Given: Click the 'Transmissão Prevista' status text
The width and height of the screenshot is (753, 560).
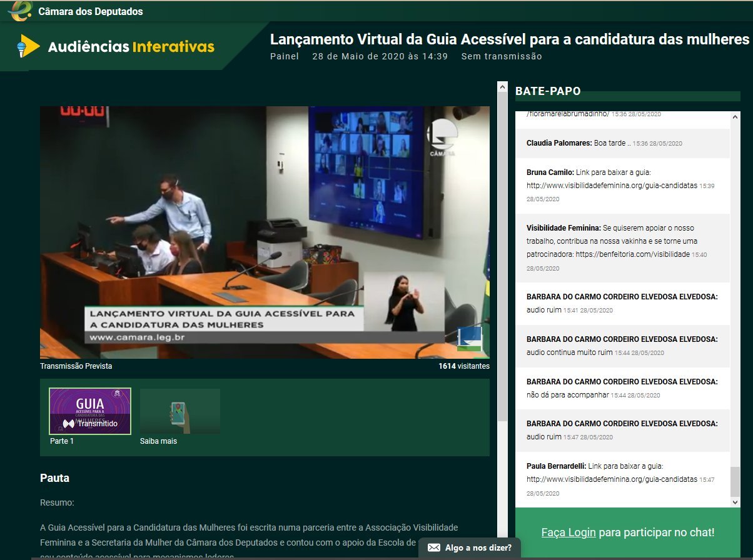Looking at the screenshot, I should (76, 366).
